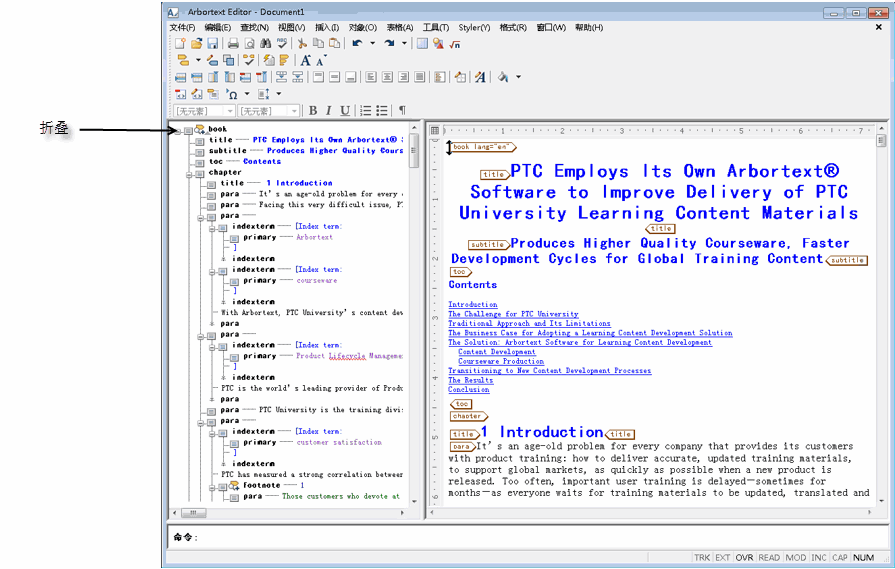
Task: Click the insert symbol omega icon
Action: [x=232, y=94]
